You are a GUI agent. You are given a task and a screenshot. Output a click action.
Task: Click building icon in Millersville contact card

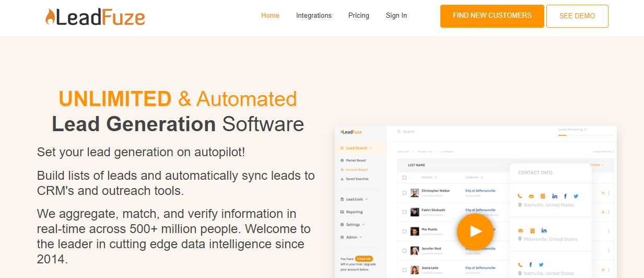(532, 230)
